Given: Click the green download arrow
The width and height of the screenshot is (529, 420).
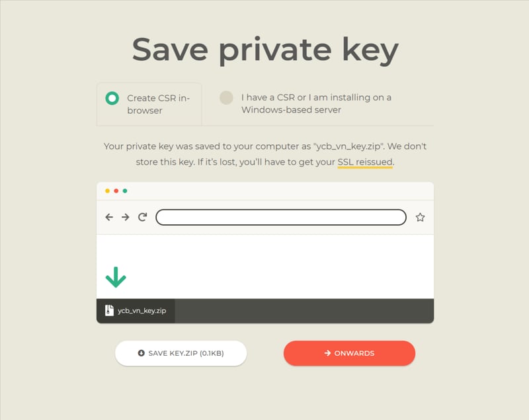Looking at the screenshot, I should 116,277.
